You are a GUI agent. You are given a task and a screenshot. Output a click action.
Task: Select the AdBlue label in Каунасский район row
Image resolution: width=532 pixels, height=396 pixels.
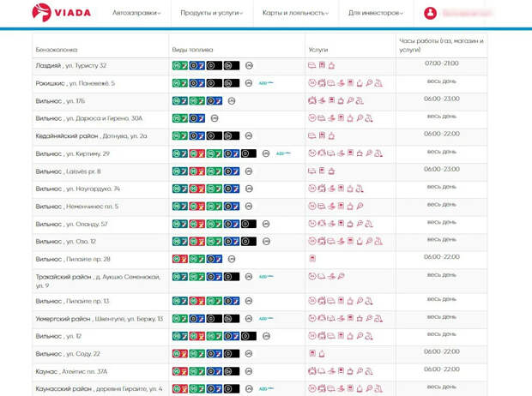(266, 389)
